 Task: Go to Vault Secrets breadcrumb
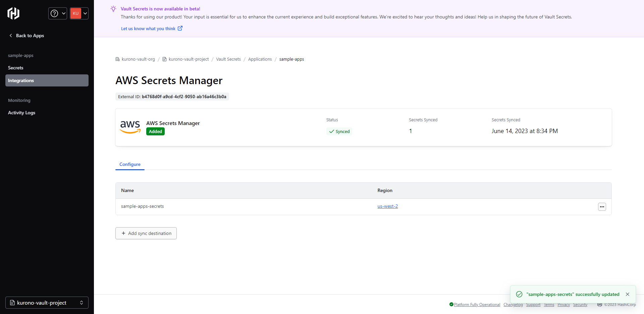[x=228, y=59]
